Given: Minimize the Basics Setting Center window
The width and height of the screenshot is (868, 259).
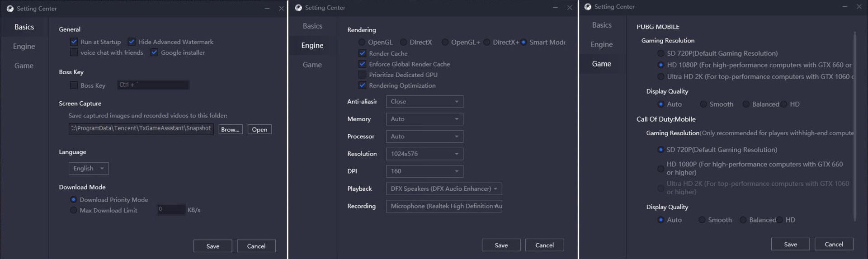Looking at the screenshot, I should pos(267,9).
